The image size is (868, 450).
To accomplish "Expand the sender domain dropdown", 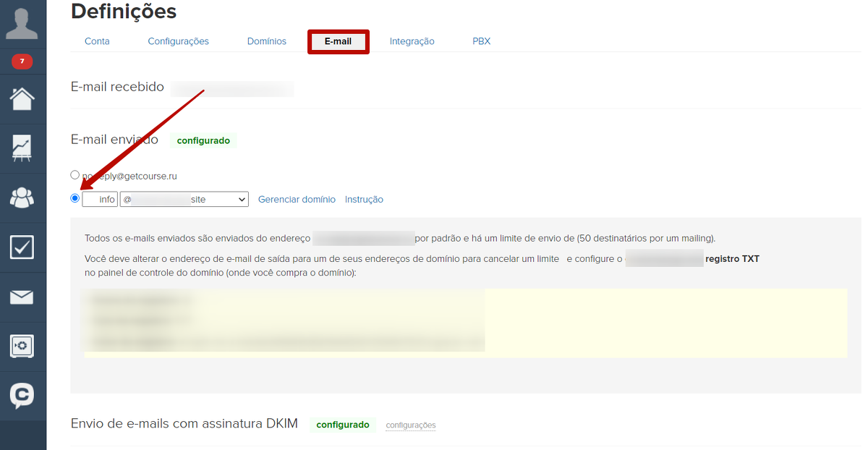I will pyautogui.click(x=184, y=199).
